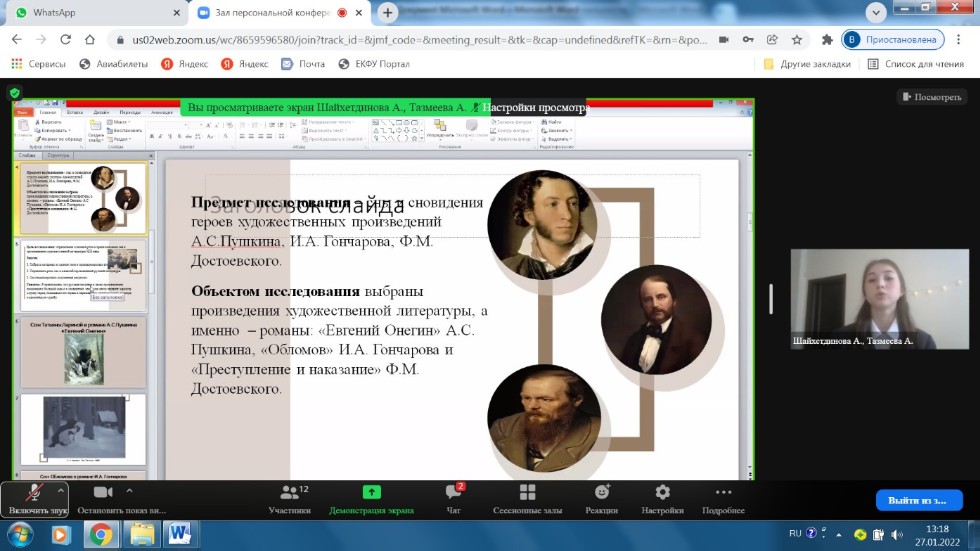Click the green shield encryption icon

click(15, 93)
